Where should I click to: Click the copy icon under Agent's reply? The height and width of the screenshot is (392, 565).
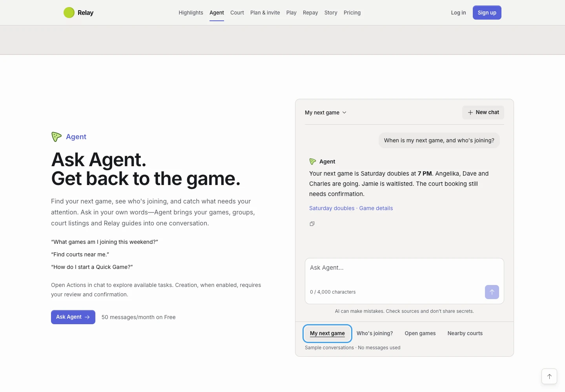312,224
